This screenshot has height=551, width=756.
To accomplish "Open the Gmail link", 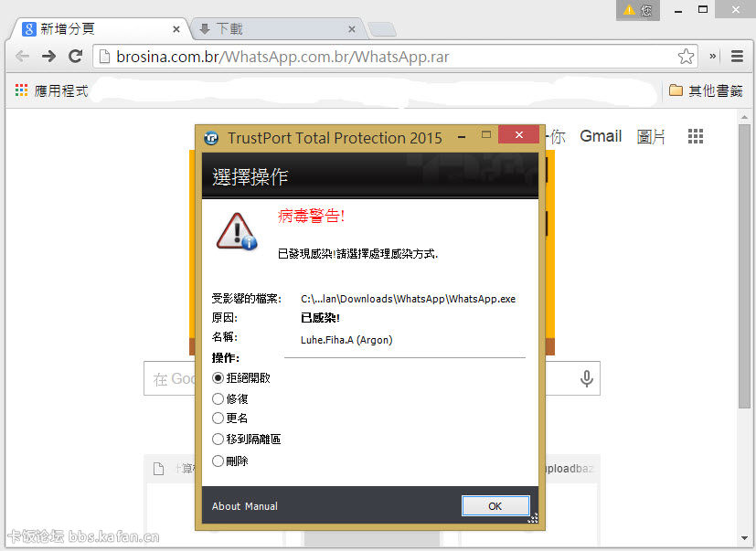I will tap(601, 136).
